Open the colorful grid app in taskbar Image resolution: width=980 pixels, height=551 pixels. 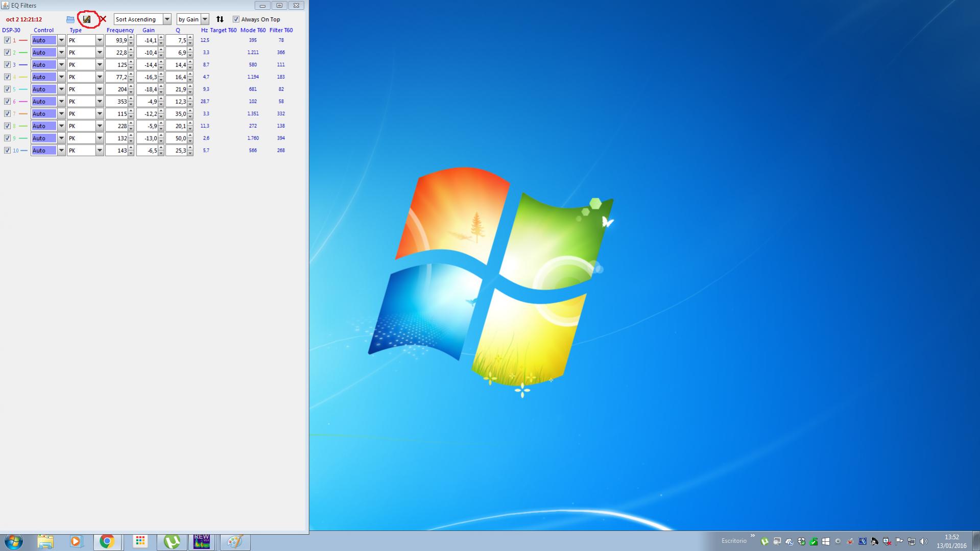(140, 541)
